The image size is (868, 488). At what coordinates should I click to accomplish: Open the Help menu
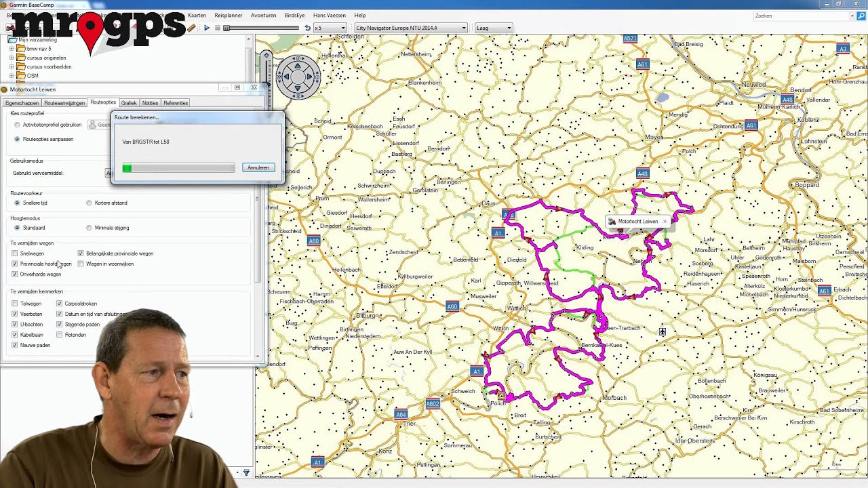tap(360, 15)
